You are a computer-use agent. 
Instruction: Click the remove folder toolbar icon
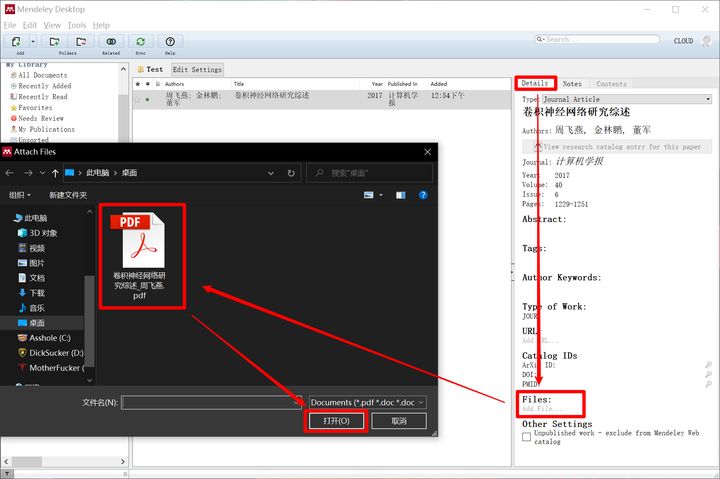[x=81, y=42]
